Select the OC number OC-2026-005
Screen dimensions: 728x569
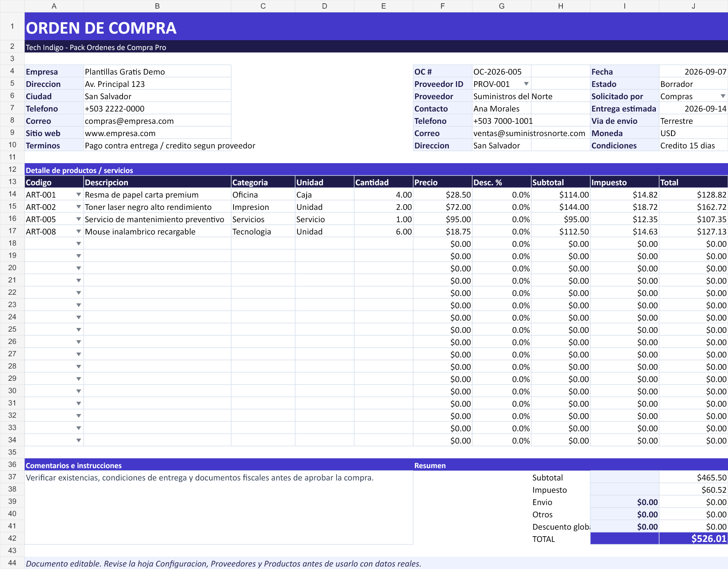click(x=502, y=71)
